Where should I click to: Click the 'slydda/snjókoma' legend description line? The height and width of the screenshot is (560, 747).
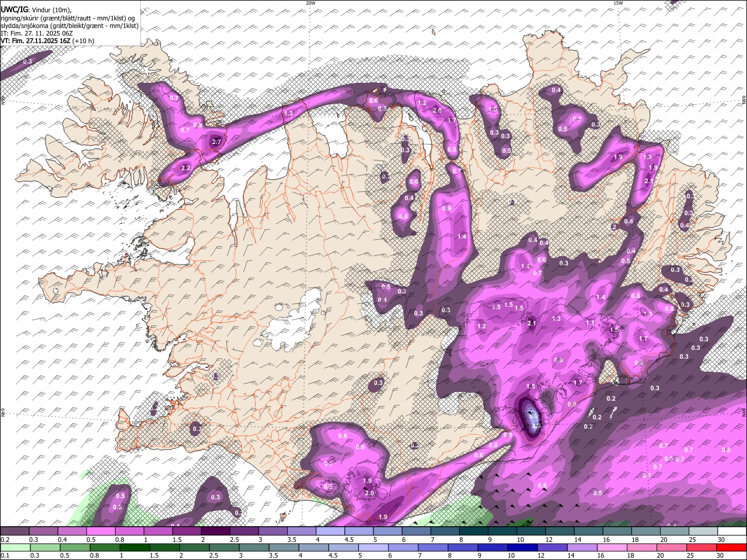pyautogui.click(x=69, y=26)
